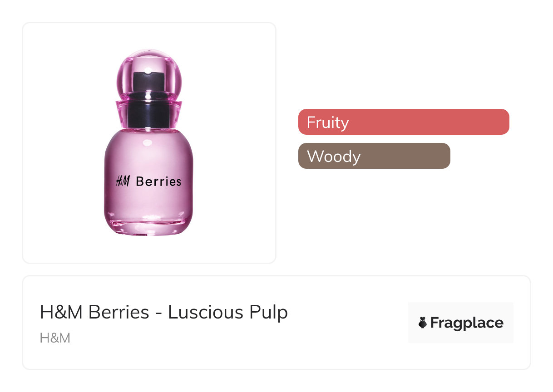Click the gray H&M brand name below the title

pos(55,338)
